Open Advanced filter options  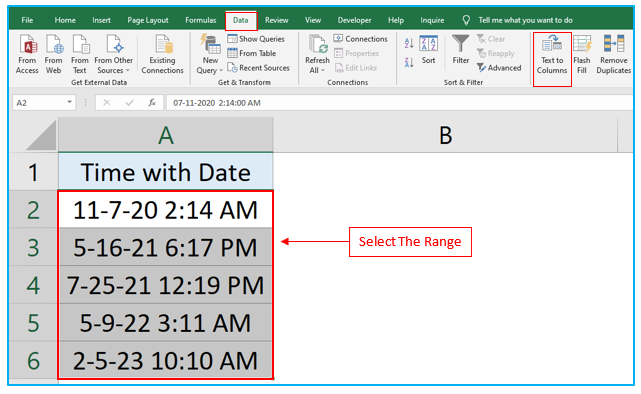pyautogui.click(x=499, y=68)
